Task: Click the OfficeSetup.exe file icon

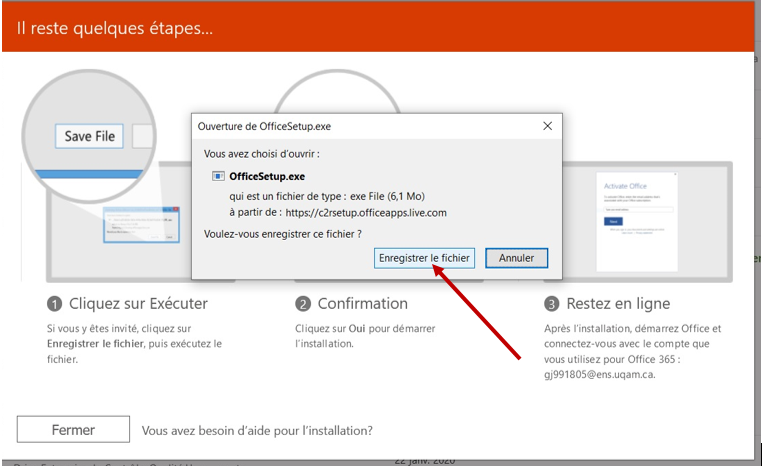Action: [x=218, y=176]
